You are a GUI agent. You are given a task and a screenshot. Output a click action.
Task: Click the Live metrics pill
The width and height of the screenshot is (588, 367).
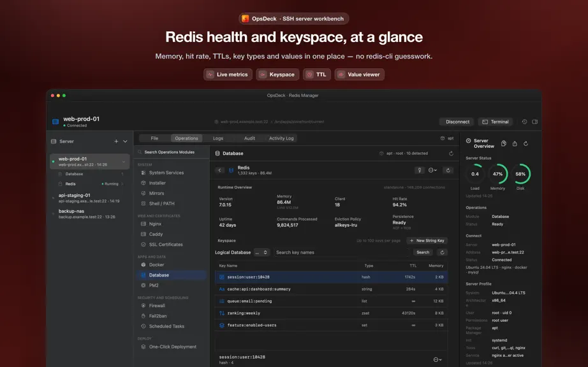click(228, 75)
